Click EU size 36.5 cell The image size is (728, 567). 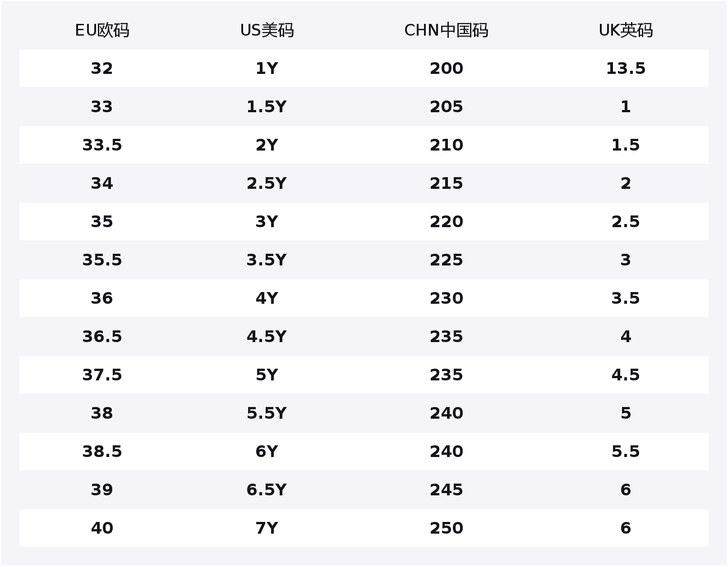tap(102, 337)
